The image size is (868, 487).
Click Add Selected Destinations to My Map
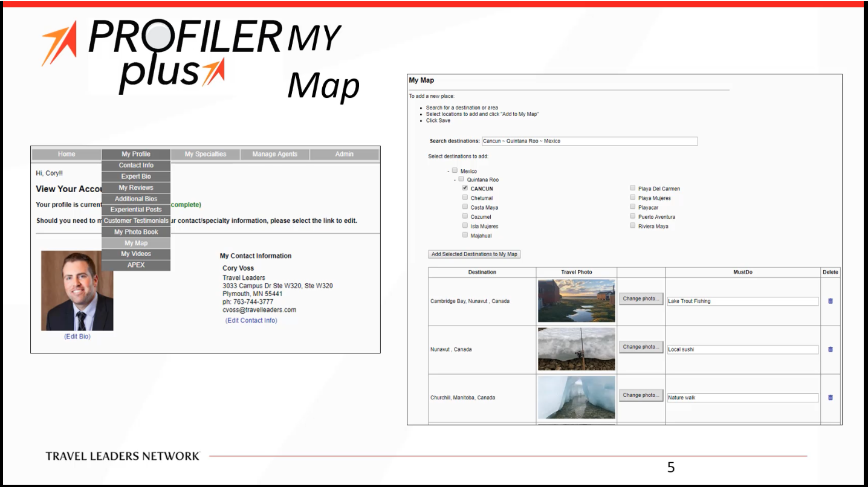click(x=474, y=254)
